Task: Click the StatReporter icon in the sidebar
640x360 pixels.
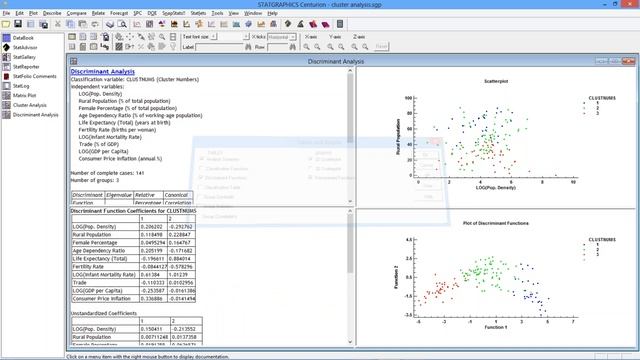Action: pos(6,67)
